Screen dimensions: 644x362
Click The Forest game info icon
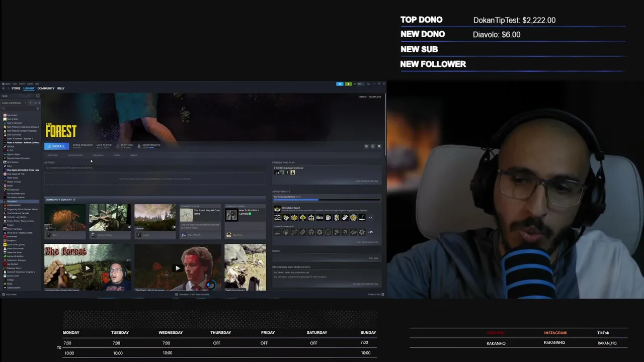click(x=373, y=146)
